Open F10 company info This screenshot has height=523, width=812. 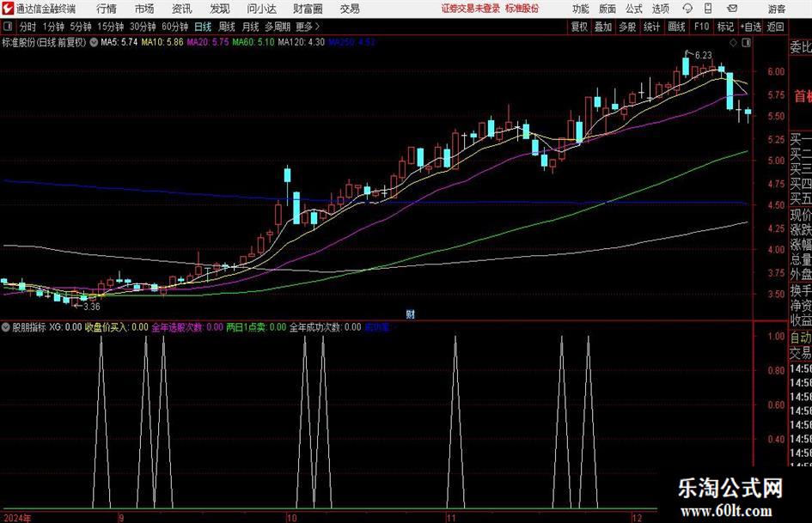point(702,27)
